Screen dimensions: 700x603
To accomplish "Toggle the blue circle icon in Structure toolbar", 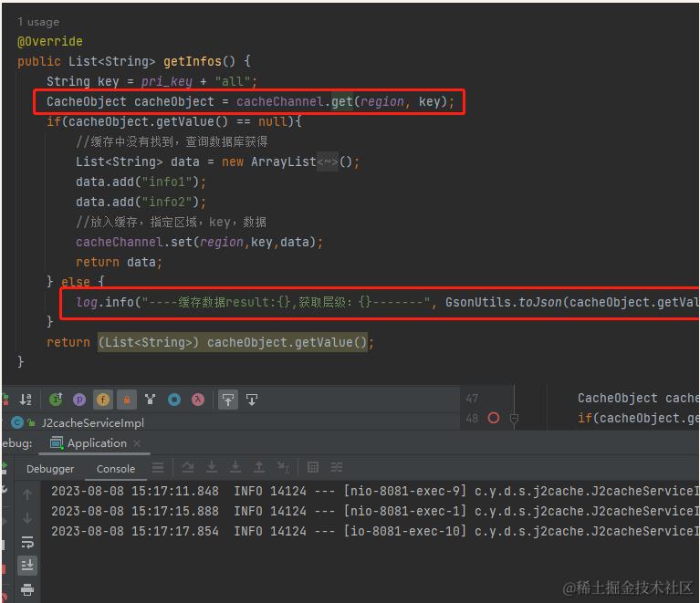I will pyautogui.click(x=174, y=400).
